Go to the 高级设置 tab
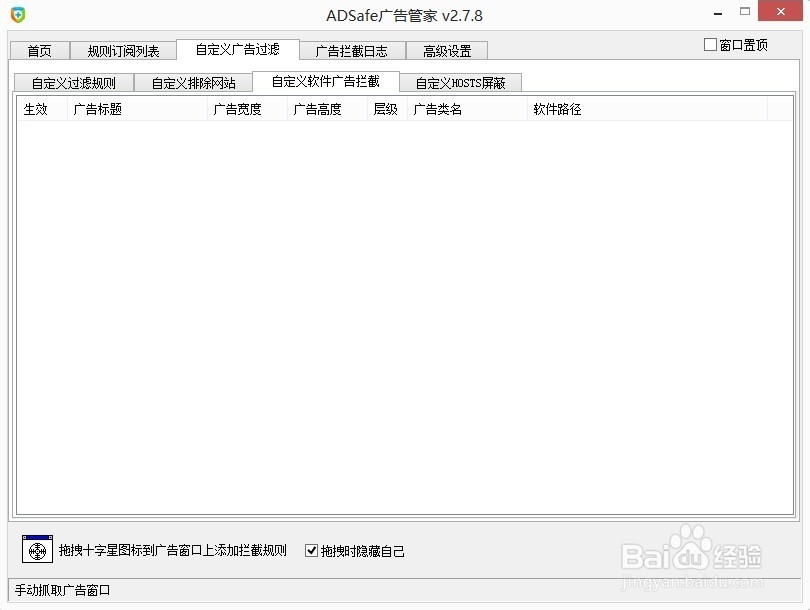The height and width of the screenshot is (610, 810). (447, 51)
